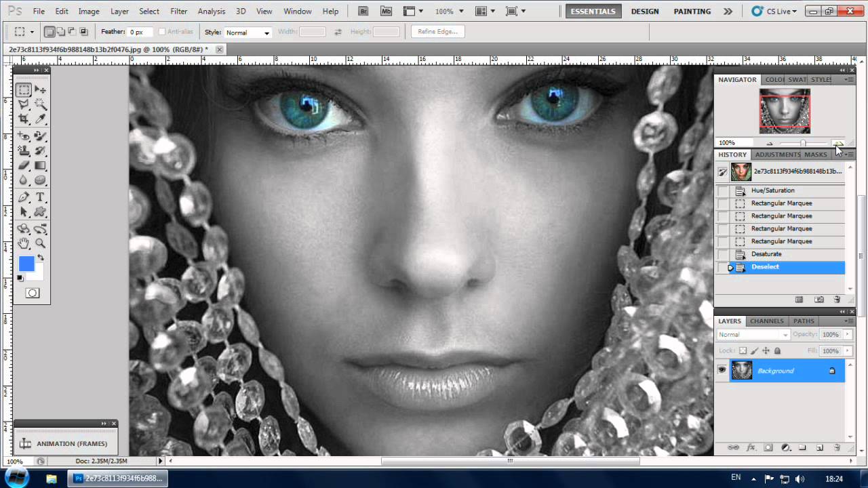Switch to the Paths tab
Screen dimensions: 868x488
coord(804,321)
